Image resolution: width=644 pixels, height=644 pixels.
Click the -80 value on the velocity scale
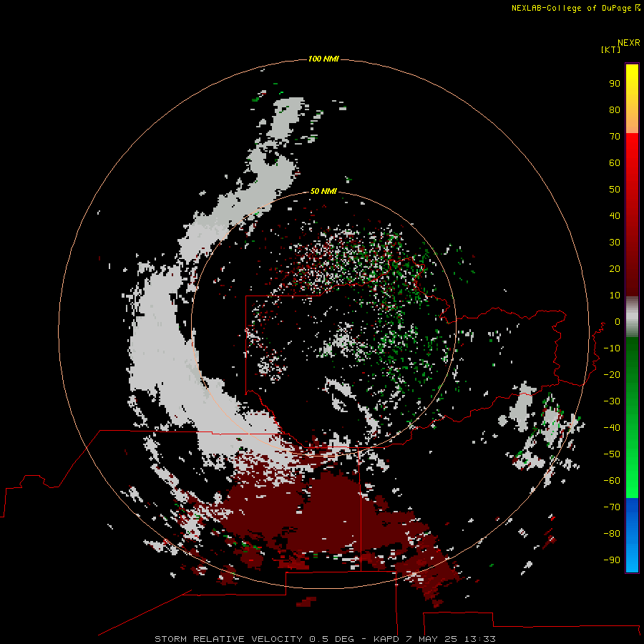click(612, 534)
